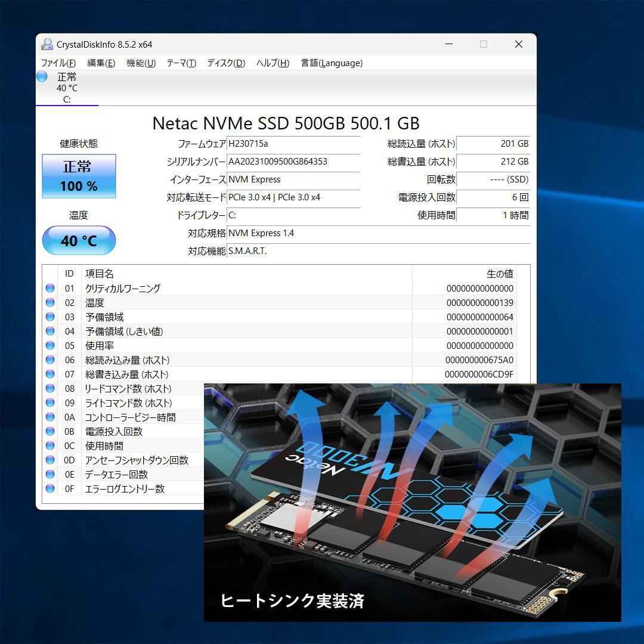Image resolution: width=644 pixels, height=644 pixels.
Task: Open the ディスク(D) drive selection menu
Action: pyautogui.click(x=225, y=63)
